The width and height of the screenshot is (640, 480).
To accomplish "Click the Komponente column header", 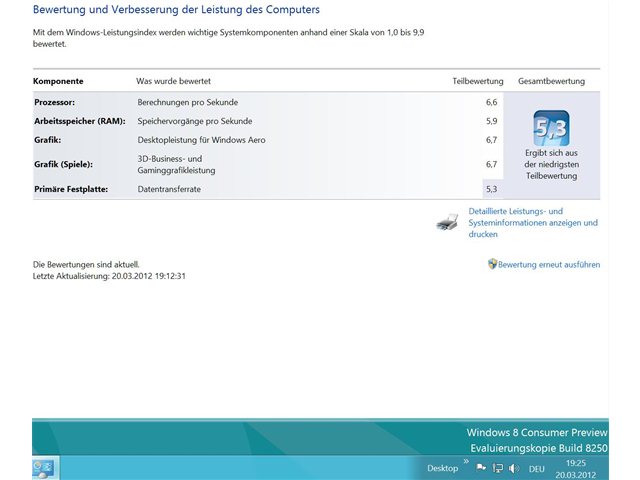I will coord(58,81).
